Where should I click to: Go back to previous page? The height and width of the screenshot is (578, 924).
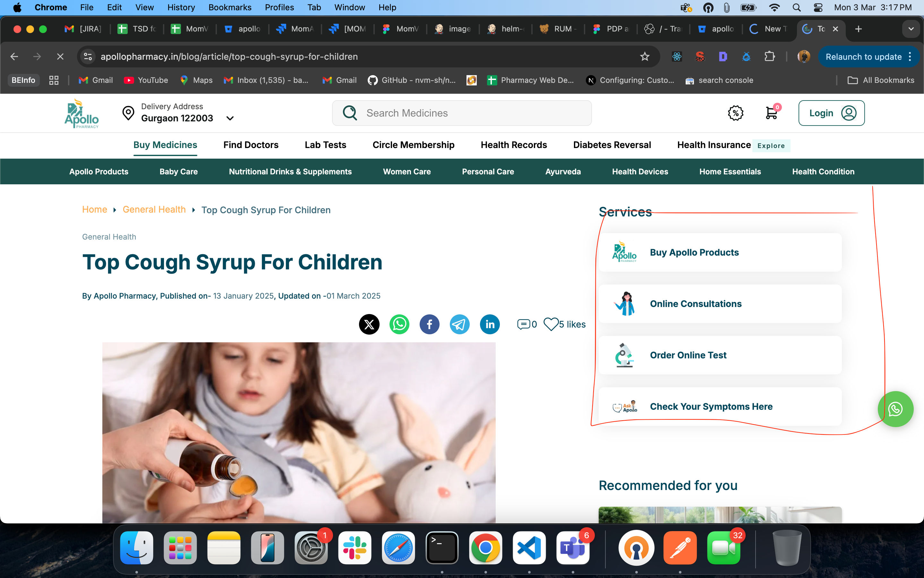point(14,57)
